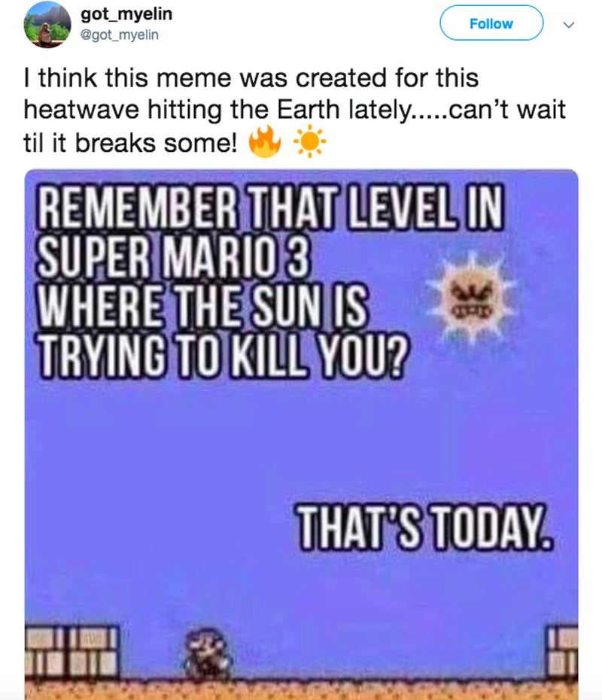Open got_myelin's profile avatar

47,24
